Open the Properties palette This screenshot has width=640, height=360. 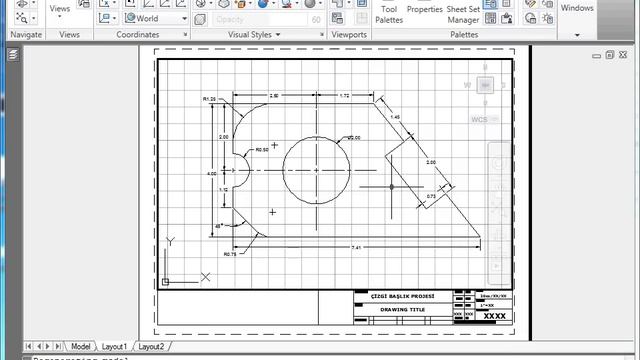click(x=424, y=9)
